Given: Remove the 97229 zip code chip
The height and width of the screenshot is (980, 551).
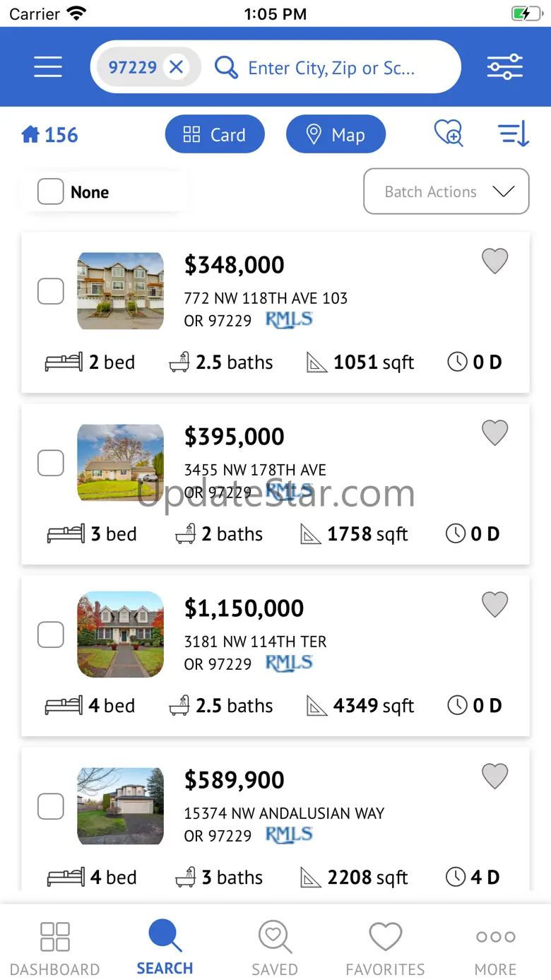Looking at the screenshot, I should point(177,67).
